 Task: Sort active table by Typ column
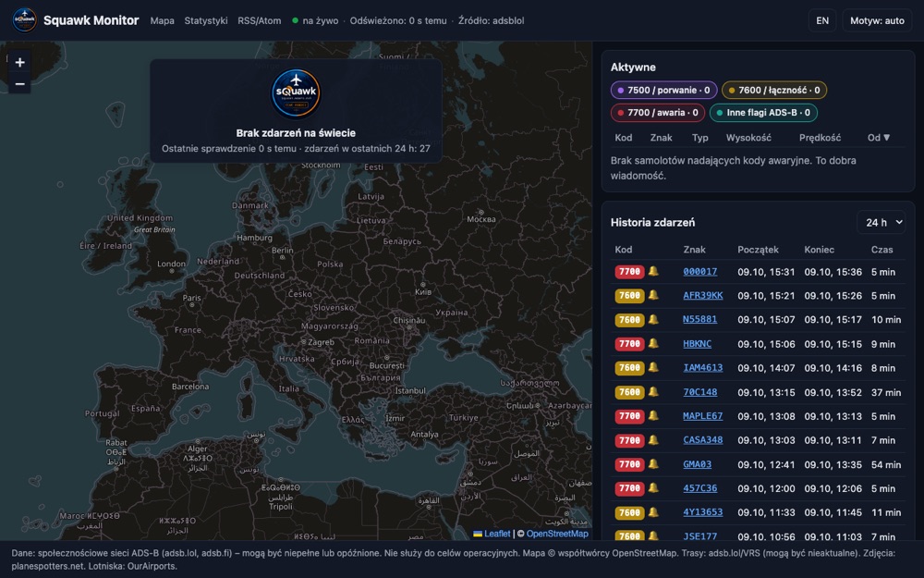click(x=700, y=138)
